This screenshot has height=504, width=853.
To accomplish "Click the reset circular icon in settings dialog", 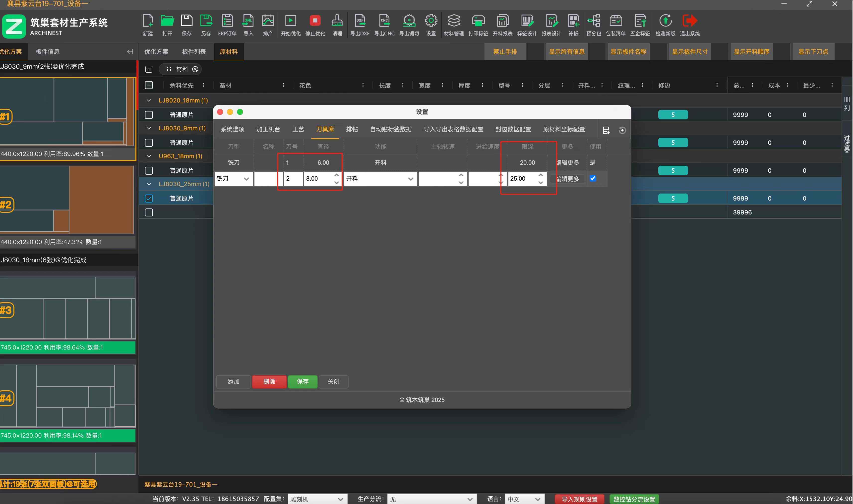I will 622,130.
